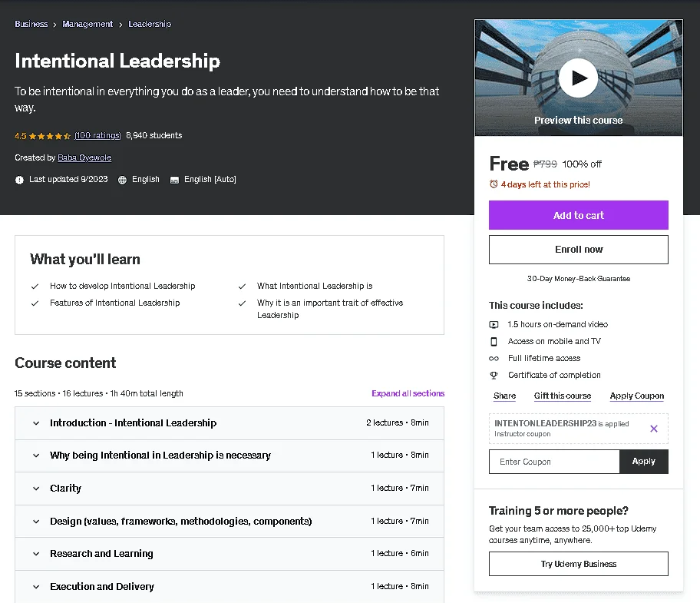Click checkmark beside How to develop Intentional Leadership
Viewport: 700px width, 603px height.
(35, 287)
